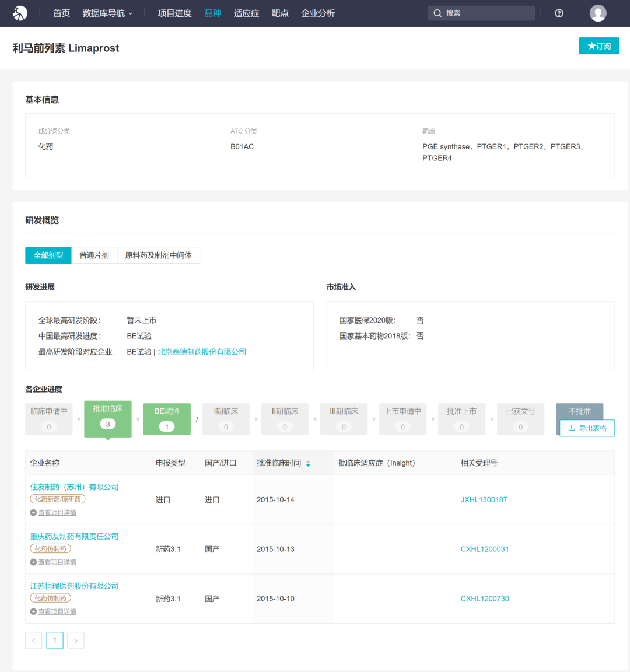Click 相关受理号 column header
Image resolution: width=630 pixels, height=672 pixels.
click(479, 463)
